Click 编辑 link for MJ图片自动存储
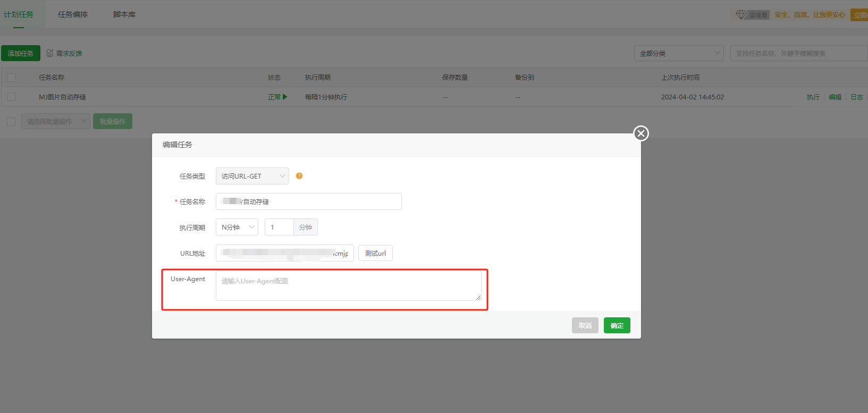 [835, 97]
